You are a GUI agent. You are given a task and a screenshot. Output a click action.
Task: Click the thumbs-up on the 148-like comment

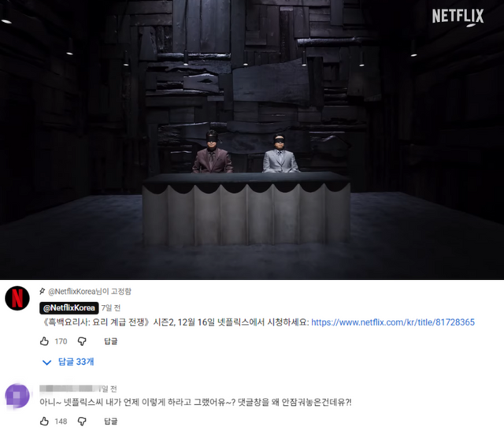pos(44,421)
